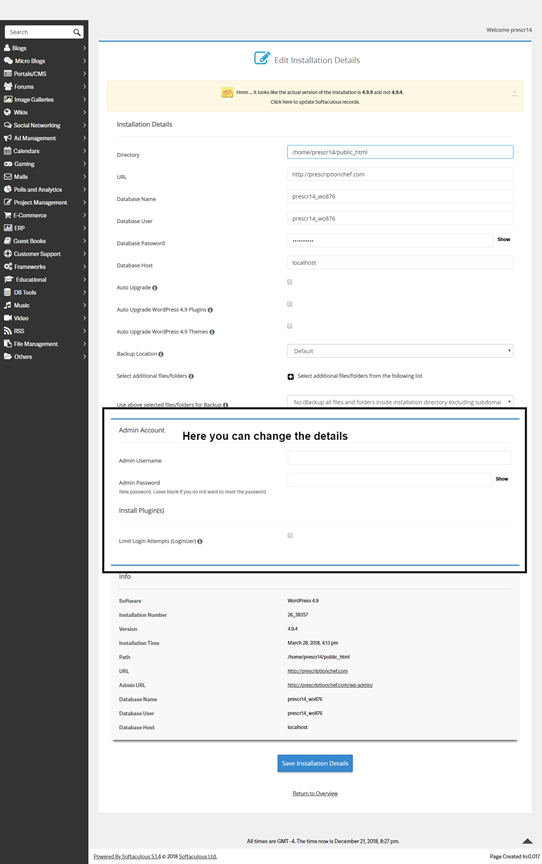Tick the Limit Login Attempts (Loginizer) checkbox
This screenshot has width=542, height=864.
point(290,535)
